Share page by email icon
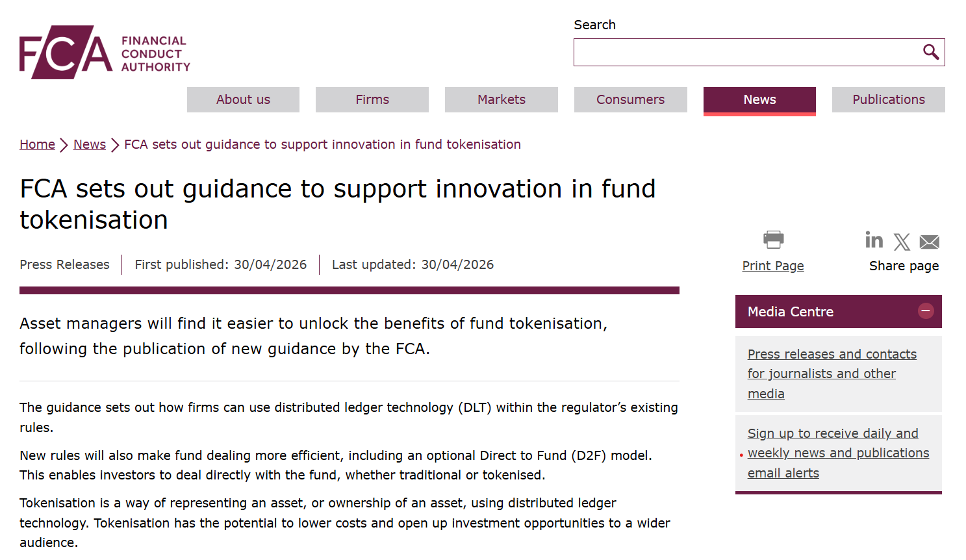966x560 pixels. click(929, 242)
